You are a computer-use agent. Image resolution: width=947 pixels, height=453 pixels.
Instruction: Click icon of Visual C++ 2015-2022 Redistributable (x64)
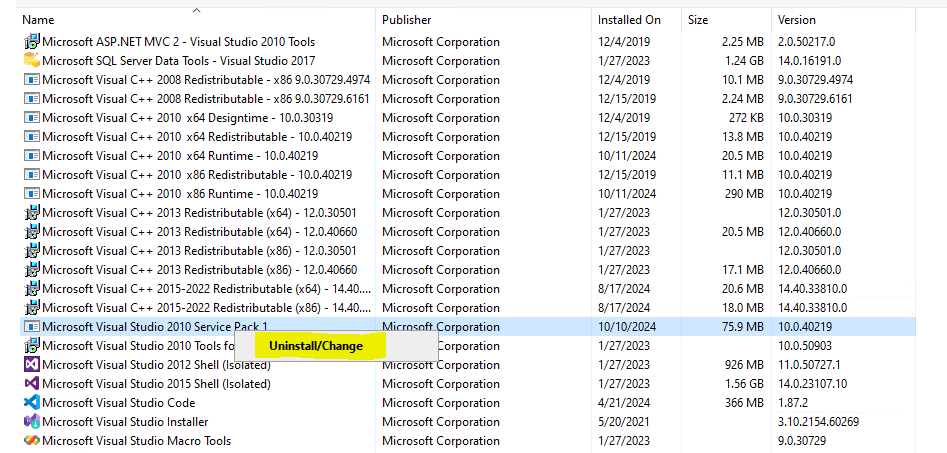point(31,289)
